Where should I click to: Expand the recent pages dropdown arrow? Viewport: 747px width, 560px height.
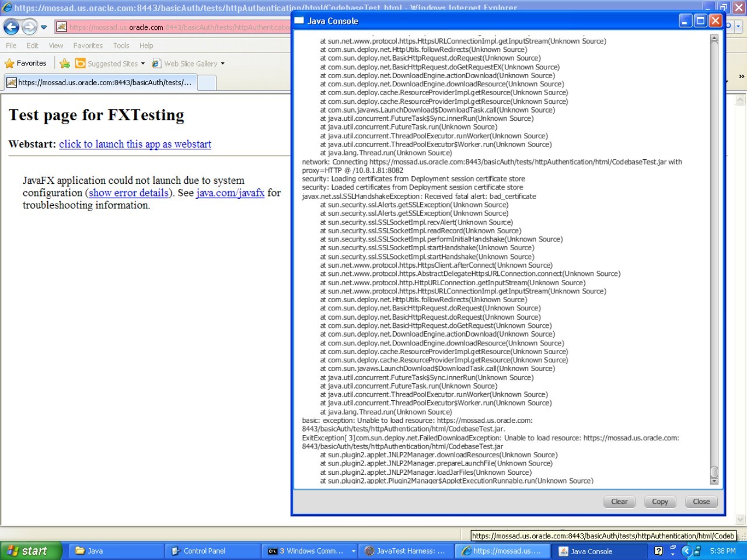[44, 27]
